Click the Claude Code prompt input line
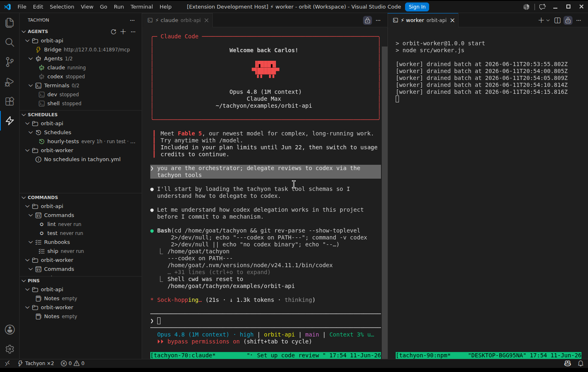 click(265, 321)
